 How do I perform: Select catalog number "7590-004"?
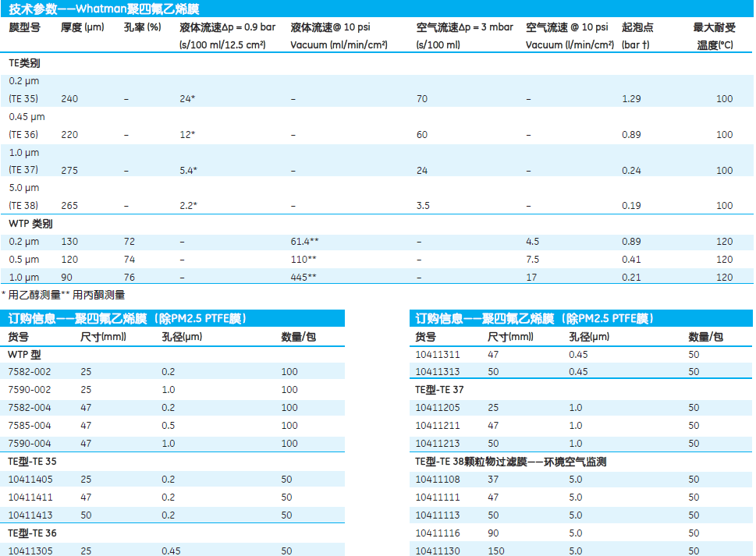[x=30, y=443]
